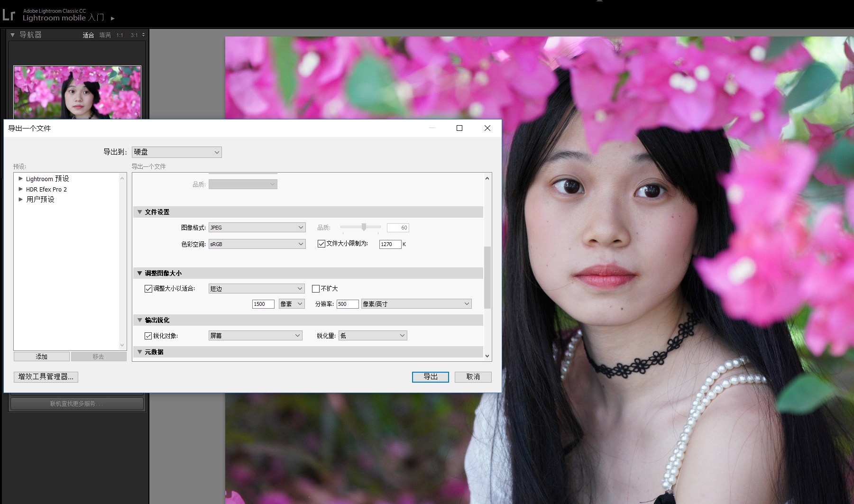
Task: Open the 色彩空间 sRGB dropdown
Action: 257,244
